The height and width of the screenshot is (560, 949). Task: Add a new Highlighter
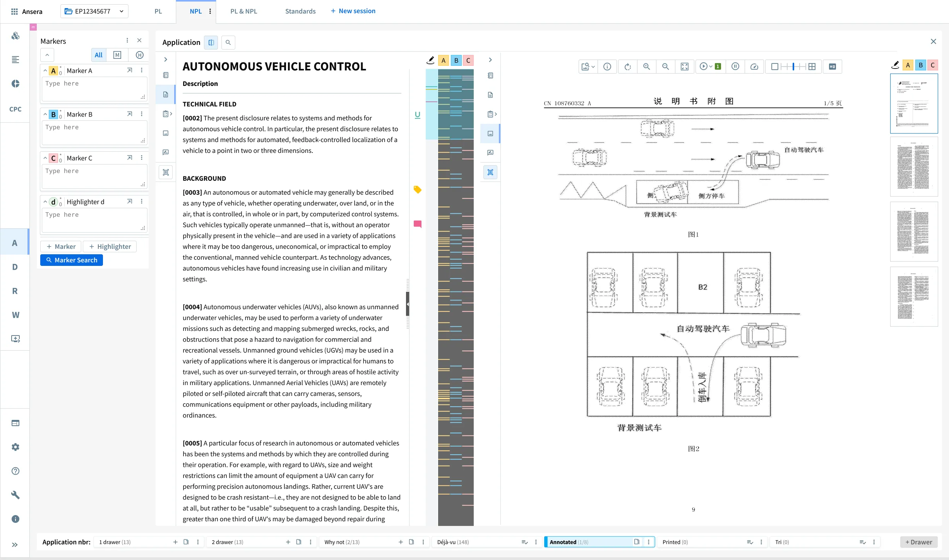tap(110, 247)
